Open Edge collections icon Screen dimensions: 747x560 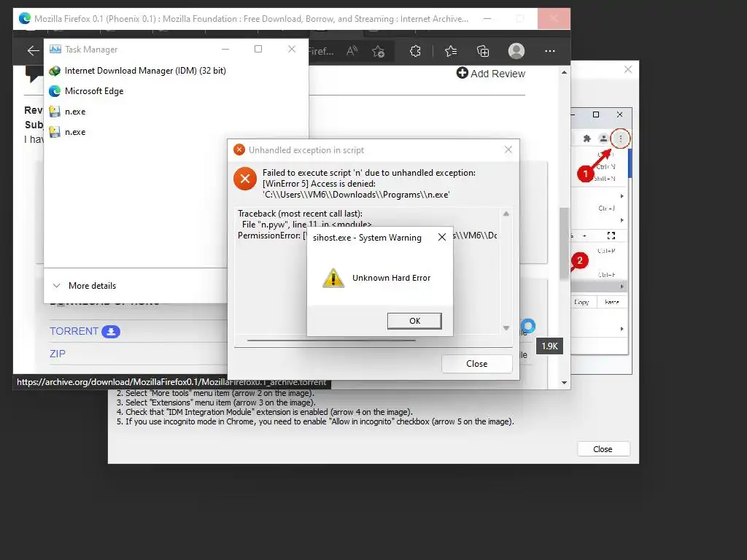click(483, 51)
